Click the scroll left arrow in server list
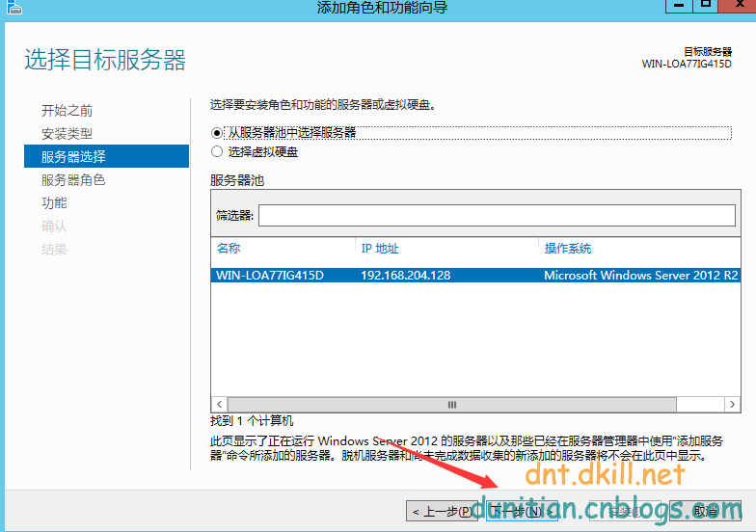This screenshot has width=756, height=532. tap(220, 405)
